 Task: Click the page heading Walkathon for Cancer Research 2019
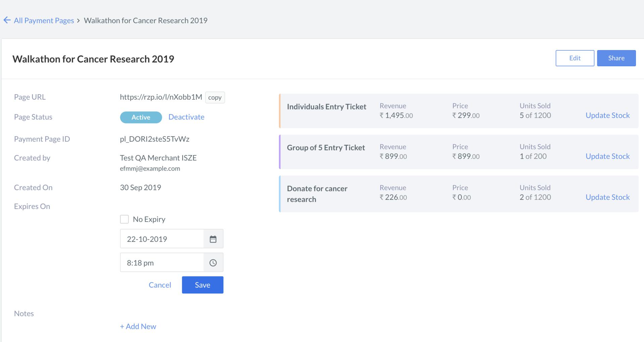pos(93,59)
